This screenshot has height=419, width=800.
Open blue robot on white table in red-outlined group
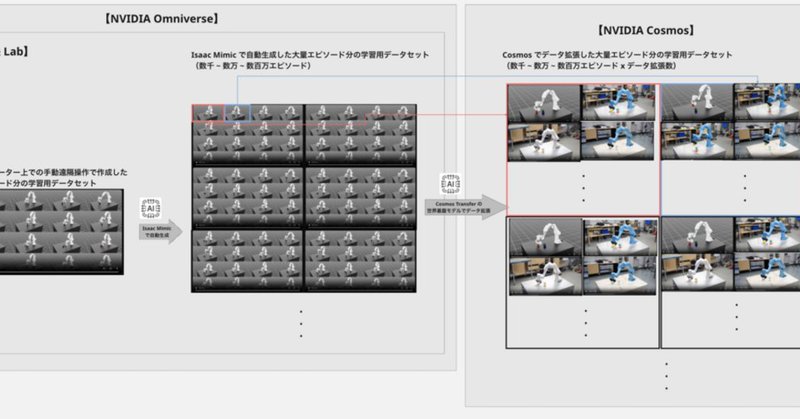click(x=618, y=103)
